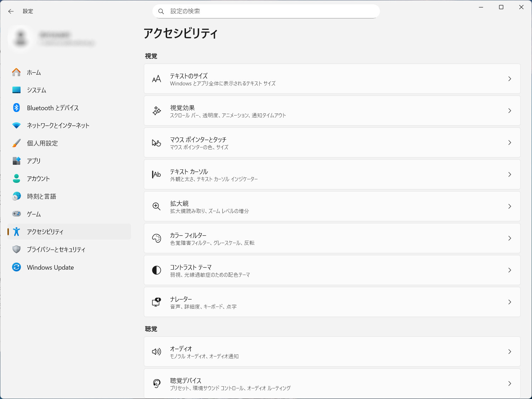Image resolution: width=532 pixels, height=399 pixels.
Task: Click the ナレーター monitor speech icon
Action: click(x=157, y=302)
